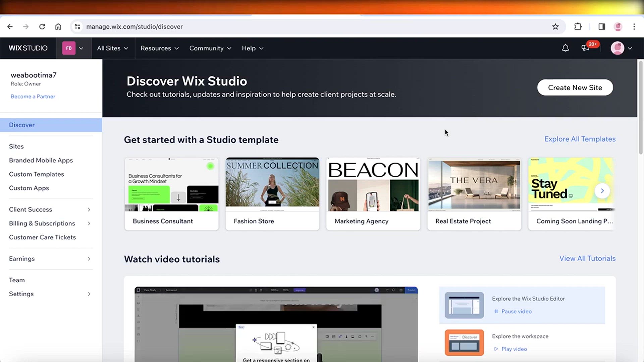Click the browser forward arrow

26,26
